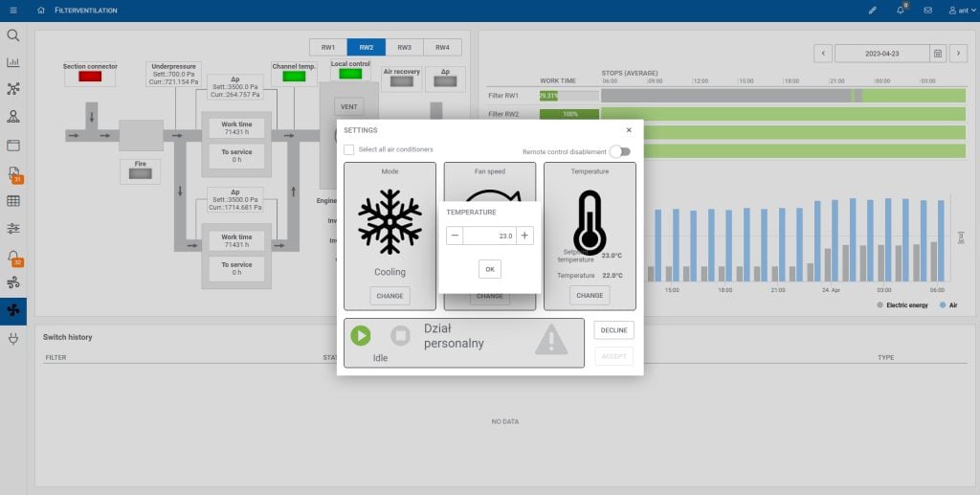Click the VENT button in the diagram
Screen dimensions: 980x495
click(348, 107)
